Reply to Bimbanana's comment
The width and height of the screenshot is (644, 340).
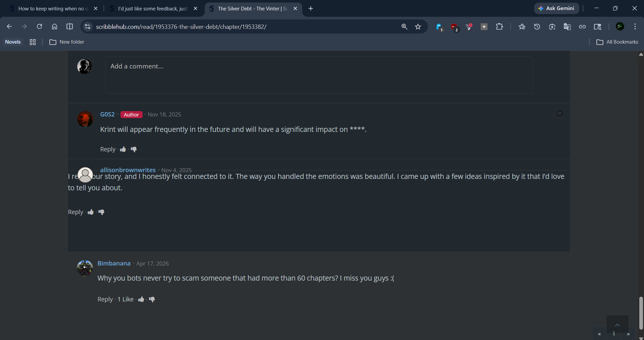tap(105, 299)
